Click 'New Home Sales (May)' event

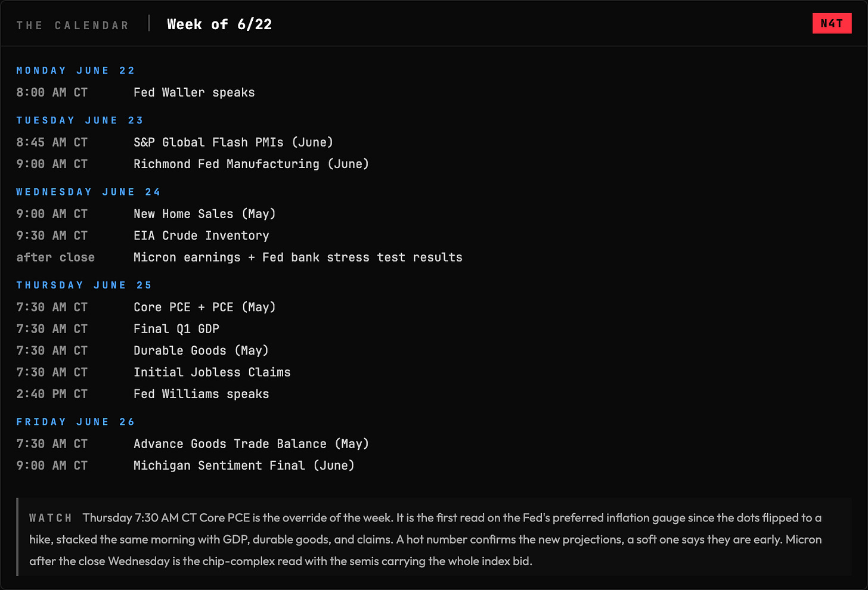pyautogui.click(x=204, y=214)
